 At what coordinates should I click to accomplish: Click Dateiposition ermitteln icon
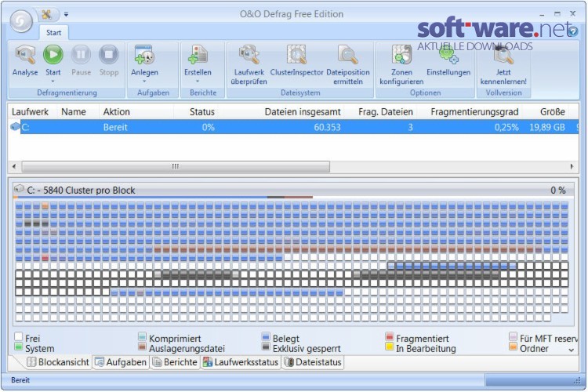[347, 55]
